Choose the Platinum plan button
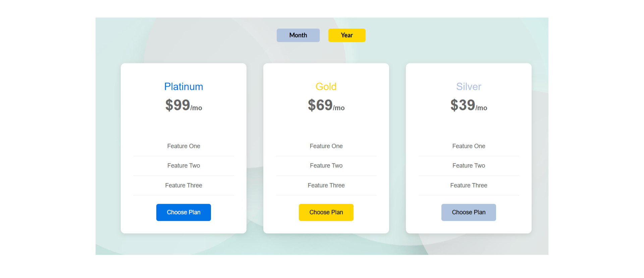The image size is (644, 278). coord(183,212)
